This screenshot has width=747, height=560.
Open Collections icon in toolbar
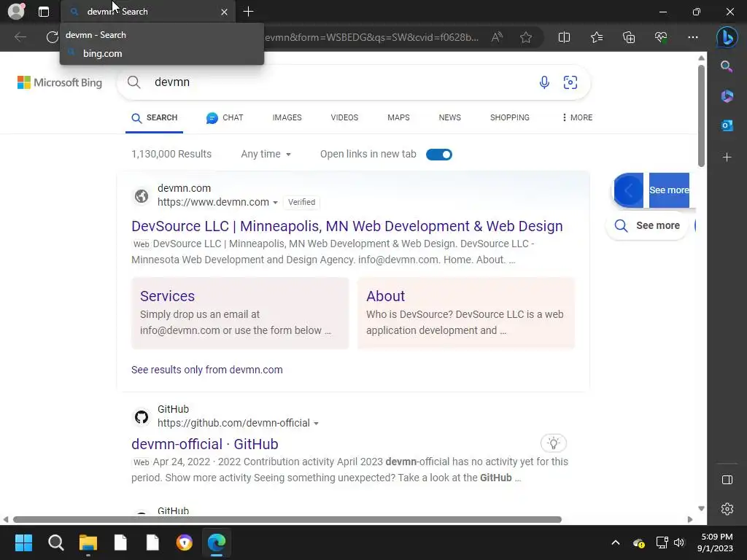629,37
